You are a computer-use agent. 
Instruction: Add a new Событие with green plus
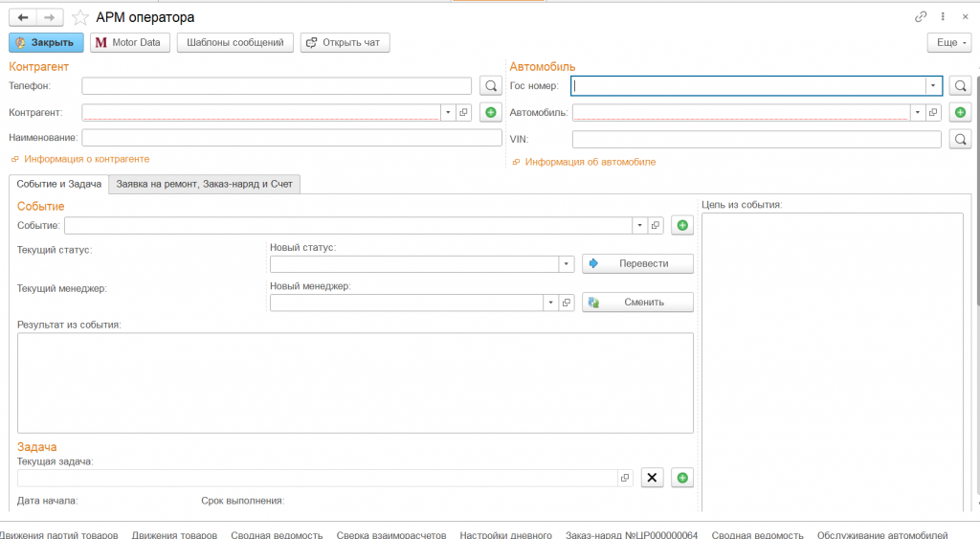click(681, 226)
